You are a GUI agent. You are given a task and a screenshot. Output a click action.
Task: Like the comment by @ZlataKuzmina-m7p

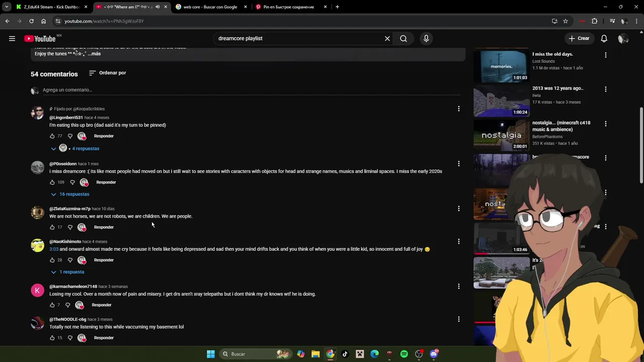click(x=52, y=227)
